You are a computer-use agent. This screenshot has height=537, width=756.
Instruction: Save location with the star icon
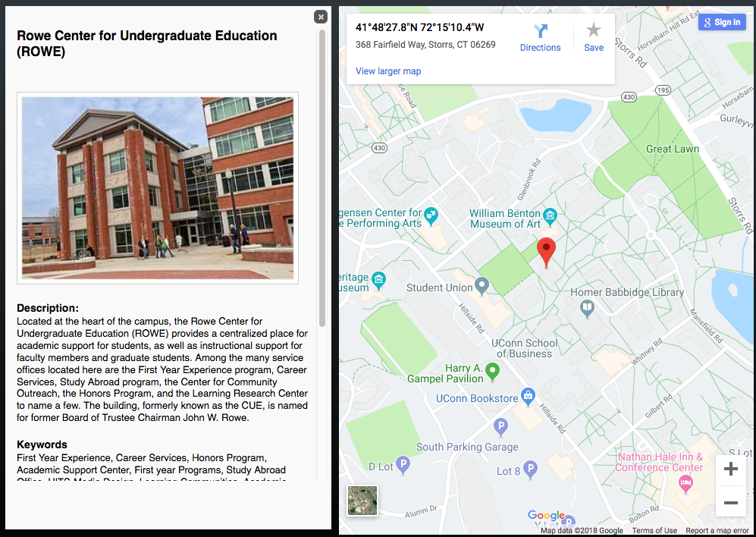click(x=594, y=30)
